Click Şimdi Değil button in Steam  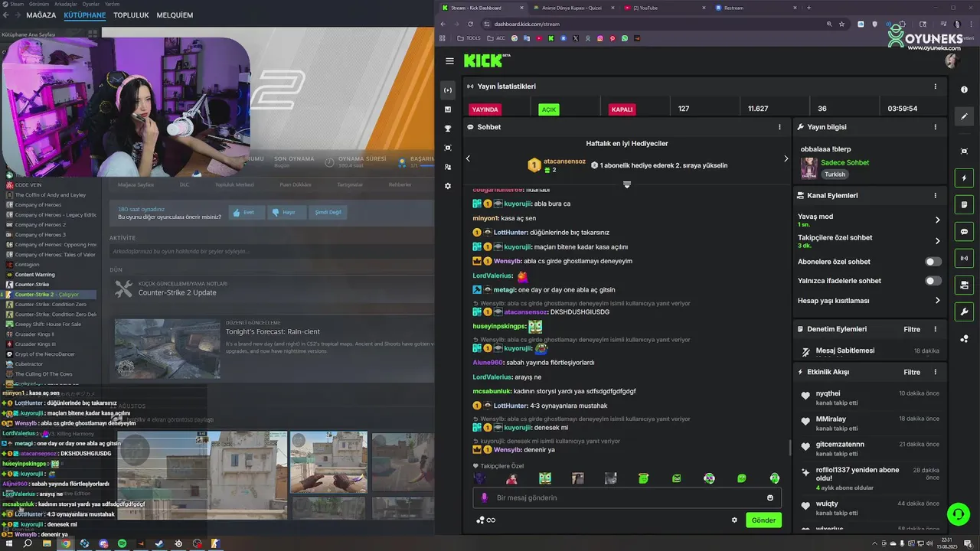pos(328,213)
